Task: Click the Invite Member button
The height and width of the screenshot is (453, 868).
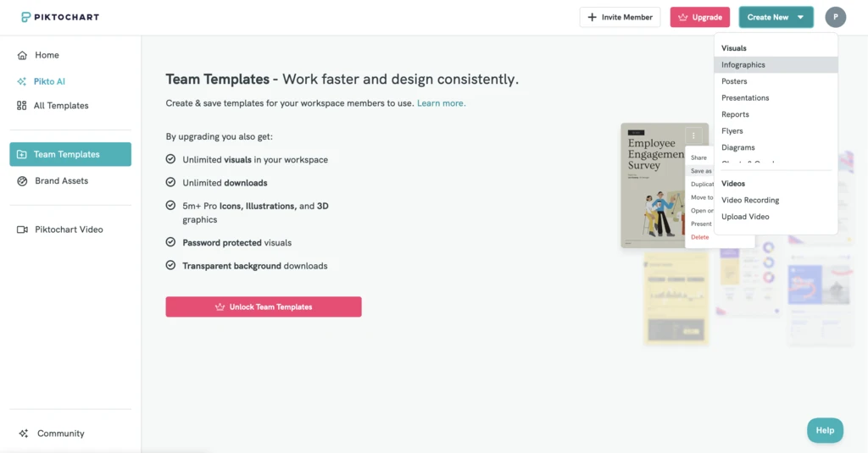Action: (620, 17)
